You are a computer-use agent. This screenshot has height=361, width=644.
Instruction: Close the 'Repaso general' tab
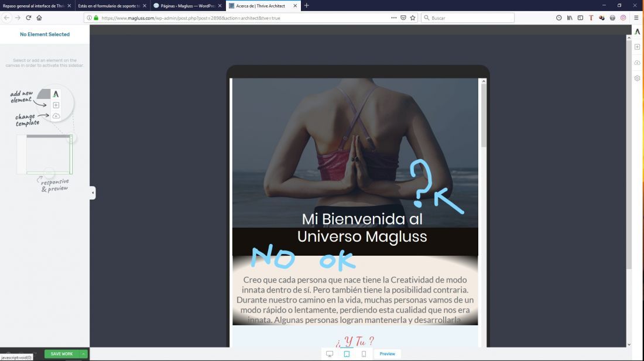pyautogui.click(x=69, y=6)
